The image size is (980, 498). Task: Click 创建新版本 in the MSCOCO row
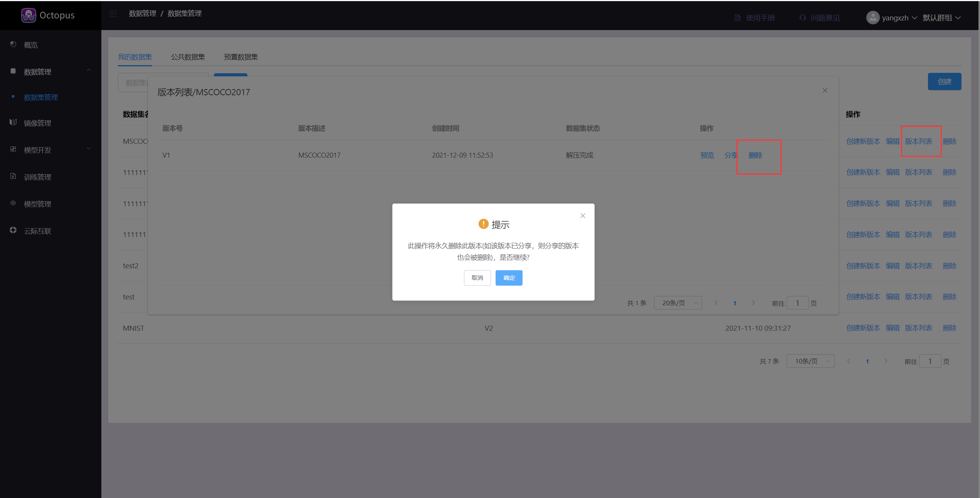click(863, 141)
